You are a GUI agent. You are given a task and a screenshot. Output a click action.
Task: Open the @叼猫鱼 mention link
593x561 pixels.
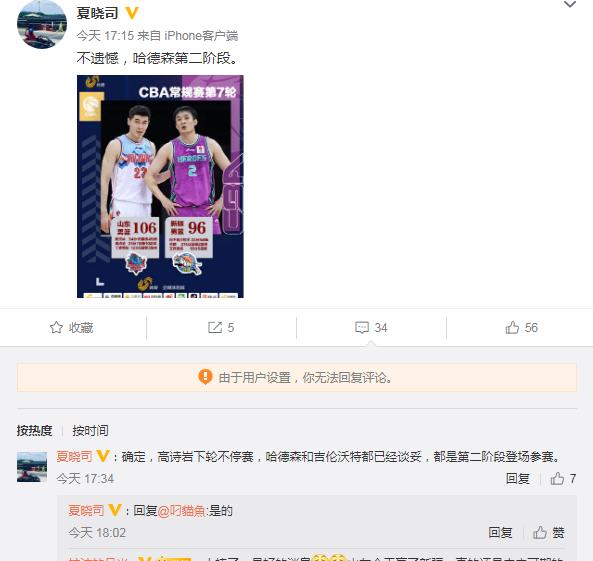click(x=181, y=511)
